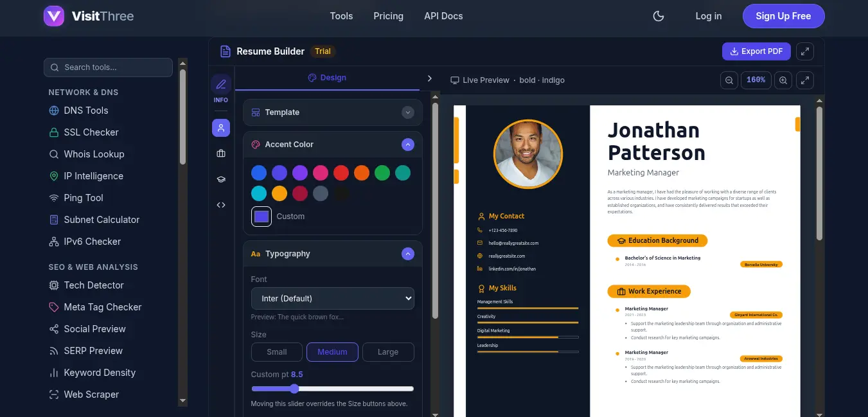The height and width of the screenshot is (417, 868).
Task: Click the Social Preview share icon
Action: tap(54, 329)
